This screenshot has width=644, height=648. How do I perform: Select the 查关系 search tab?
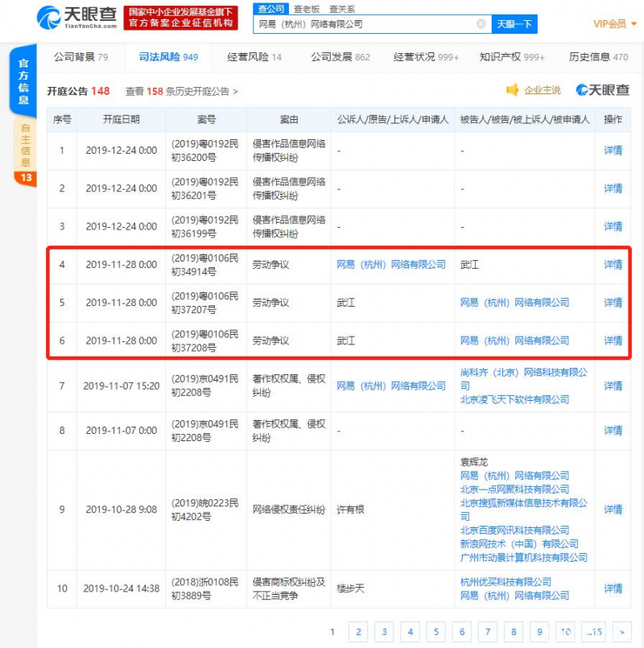tap(342, 9)
